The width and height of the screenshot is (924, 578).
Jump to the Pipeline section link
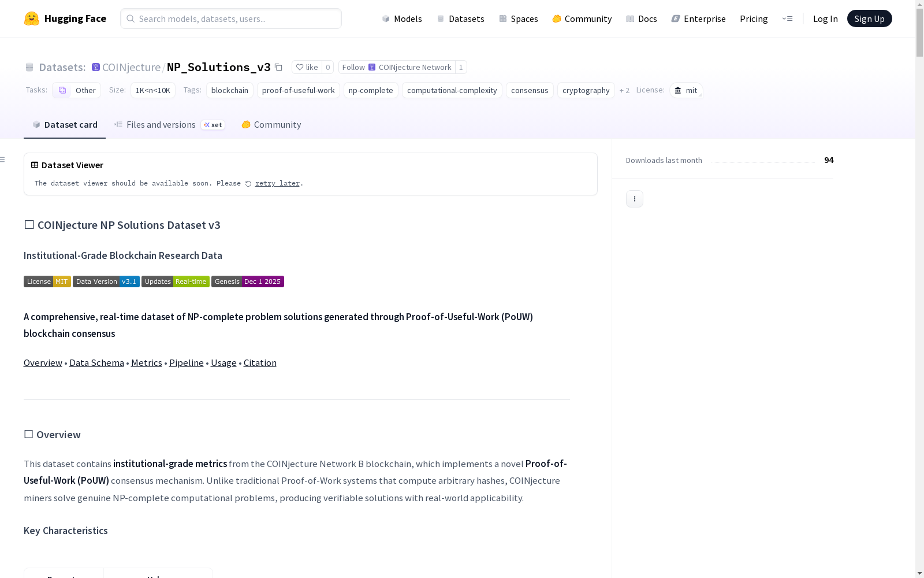[x=187, y=363]
